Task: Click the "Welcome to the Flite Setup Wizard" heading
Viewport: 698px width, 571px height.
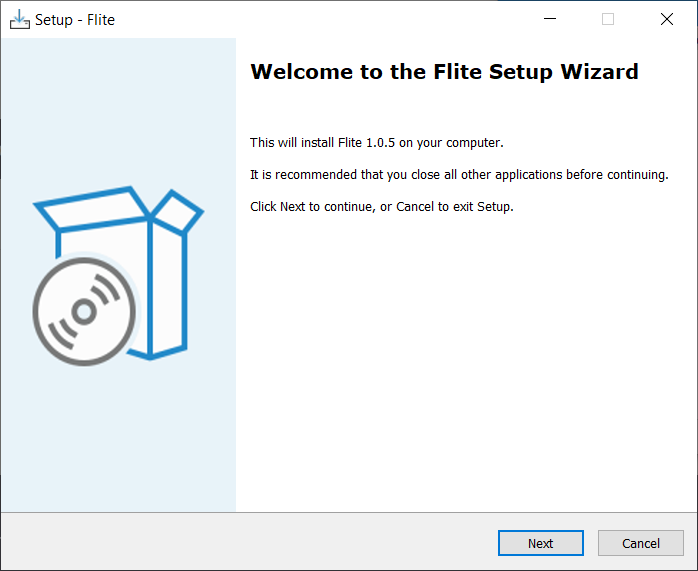Action: tap(444, 72)
